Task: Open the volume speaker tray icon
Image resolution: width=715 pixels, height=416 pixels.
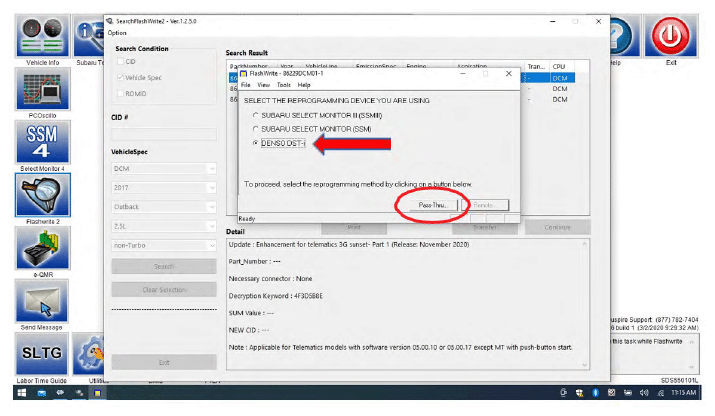Action: pyautogui.click(x=644, y=393)
